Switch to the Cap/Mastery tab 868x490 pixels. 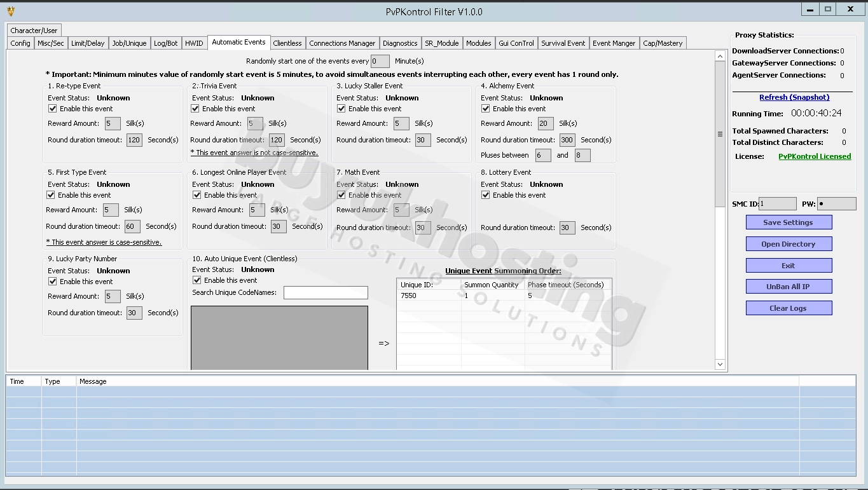663,43
